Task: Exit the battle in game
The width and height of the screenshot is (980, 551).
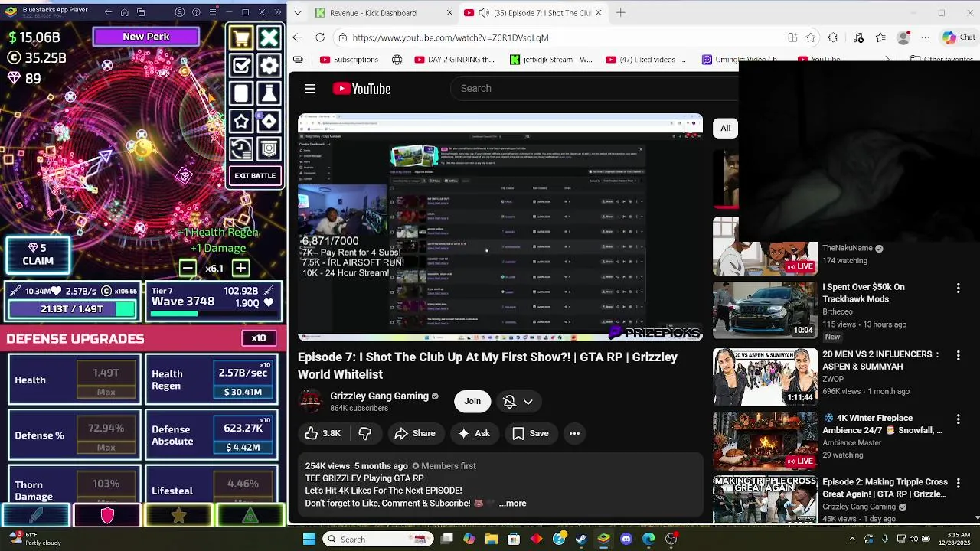Action: coord(255,176)
